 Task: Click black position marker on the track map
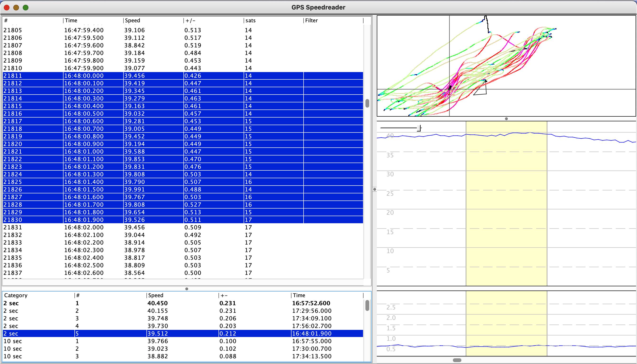(x=450, y=88)
